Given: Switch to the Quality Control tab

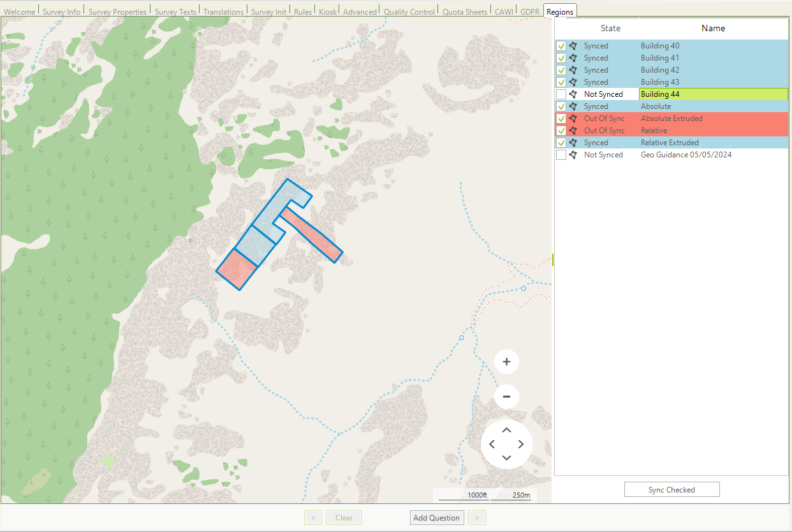Looking at the screenshot, I should tap(409, 11).
